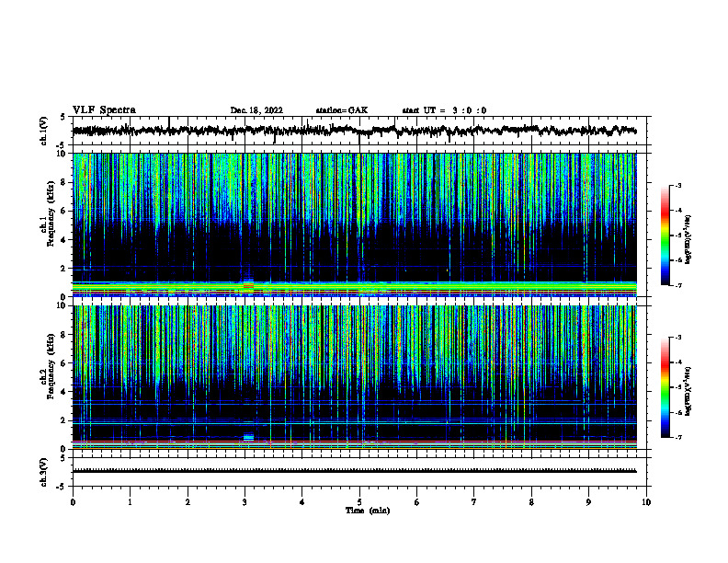This screenshot has width=728, height=563.
Task: Click the 0 minute tick label on time axis
Action: pos(73,502)
